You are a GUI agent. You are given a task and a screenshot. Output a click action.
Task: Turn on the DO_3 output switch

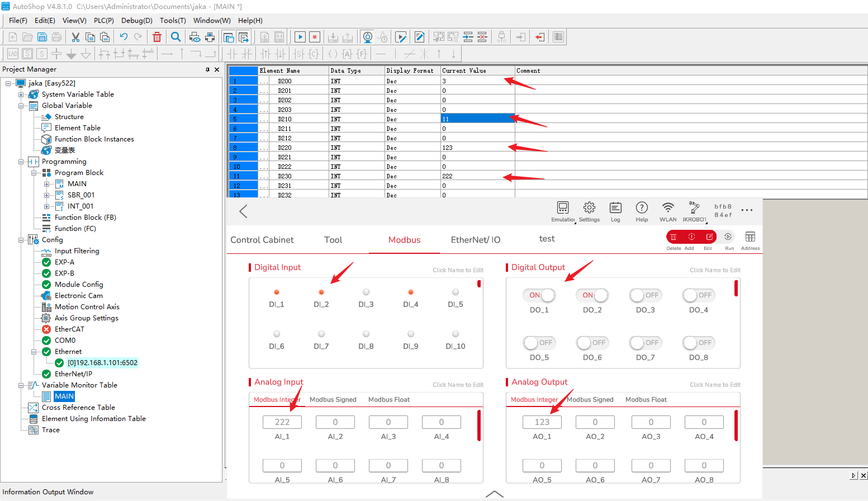tap(645, 295)
